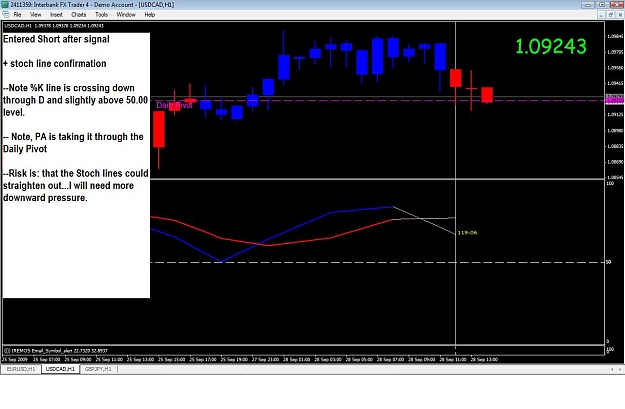625x409 pixels.
Task: Open the View menu
Action: click(35, 15)
